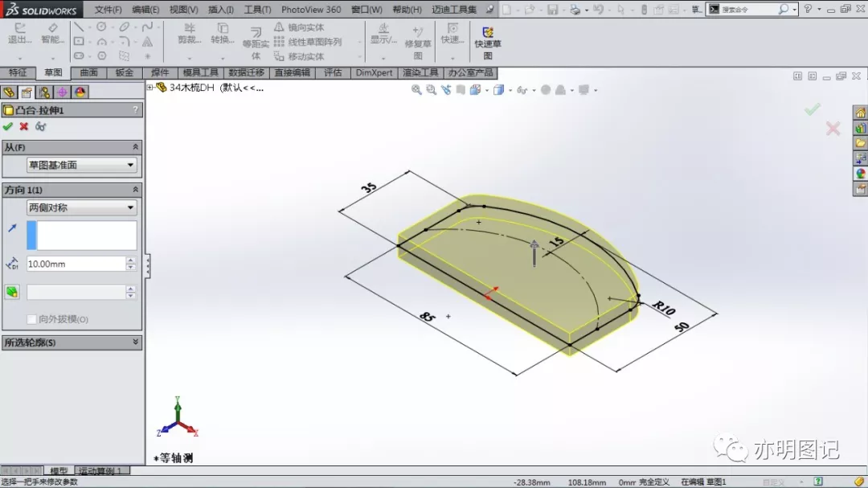Select the Line sketch tool
This screenshot has height=488, width=868.
79,27
